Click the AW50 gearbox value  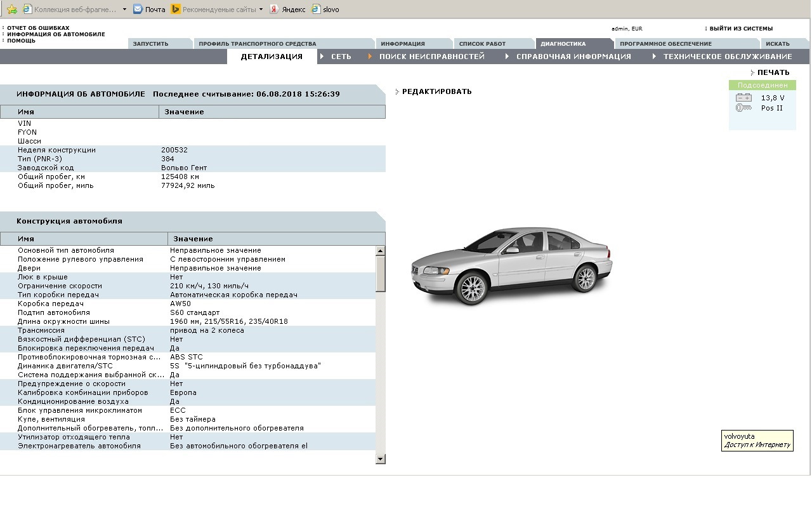pos(180,304)
